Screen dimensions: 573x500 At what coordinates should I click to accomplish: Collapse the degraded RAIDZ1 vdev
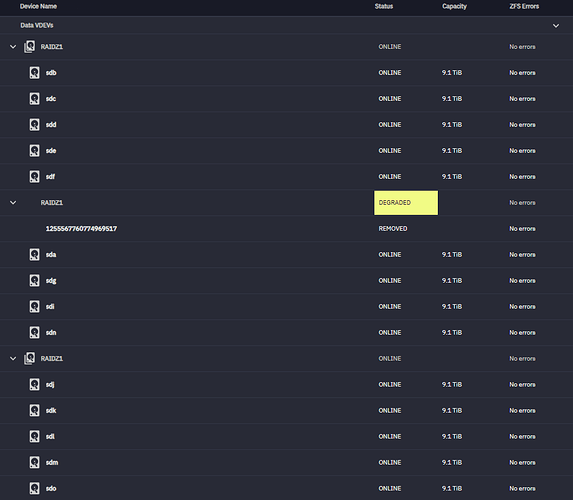click(13, 202)
